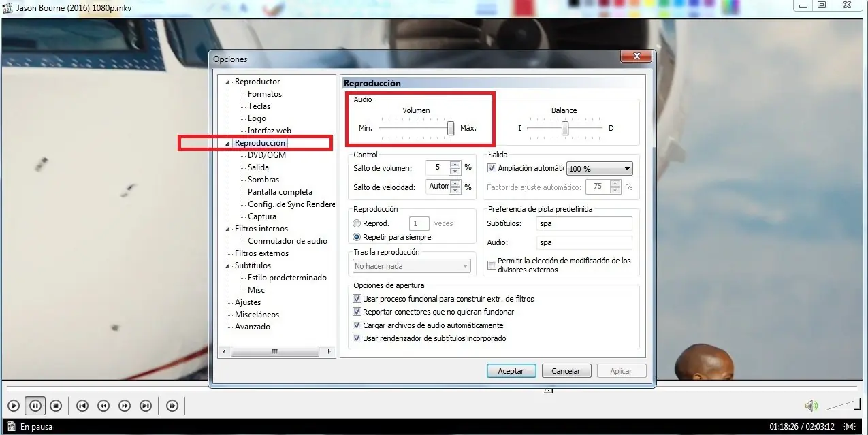Viewport: 868px width, 435px height.
Task: Open 'Sombras' in the options tree
Action: point(263,180)
